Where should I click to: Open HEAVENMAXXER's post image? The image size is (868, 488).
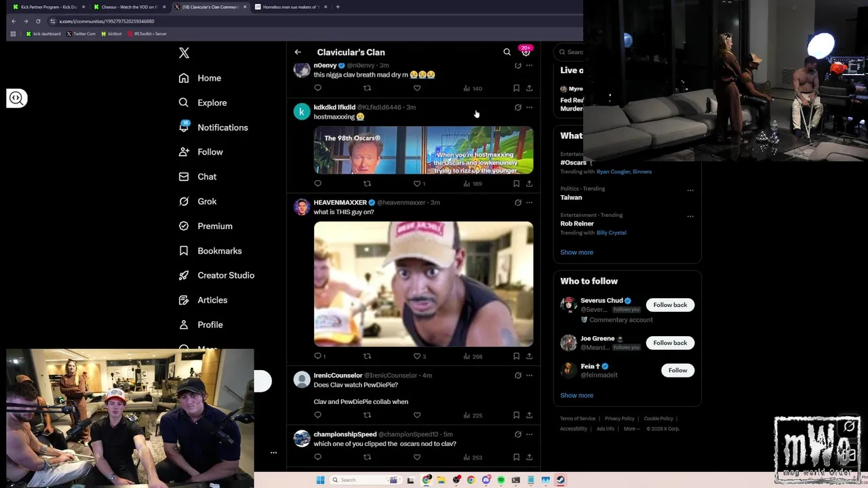click(x=423, y=284)
